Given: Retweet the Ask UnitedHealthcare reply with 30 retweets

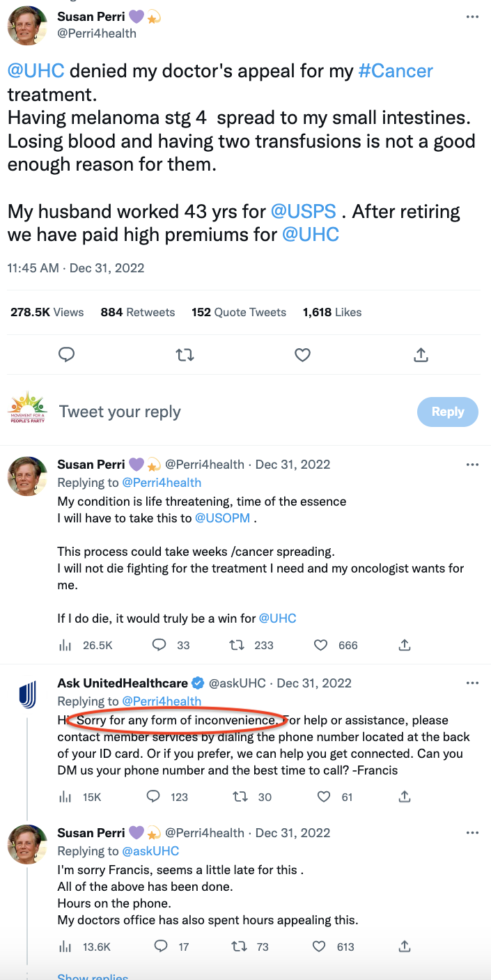Looking at the screenshot, I should click(240, 797).
